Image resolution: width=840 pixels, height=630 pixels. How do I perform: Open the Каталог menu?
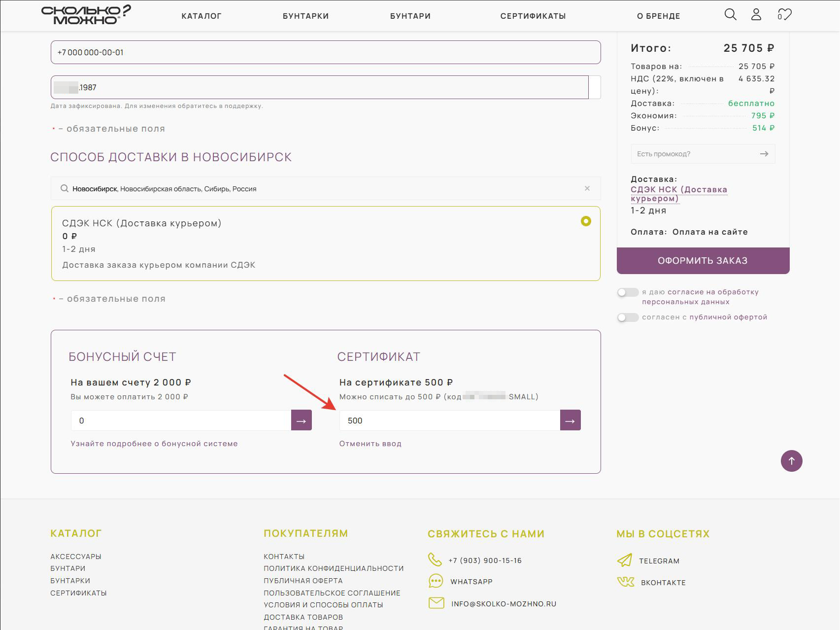[202, 16]
